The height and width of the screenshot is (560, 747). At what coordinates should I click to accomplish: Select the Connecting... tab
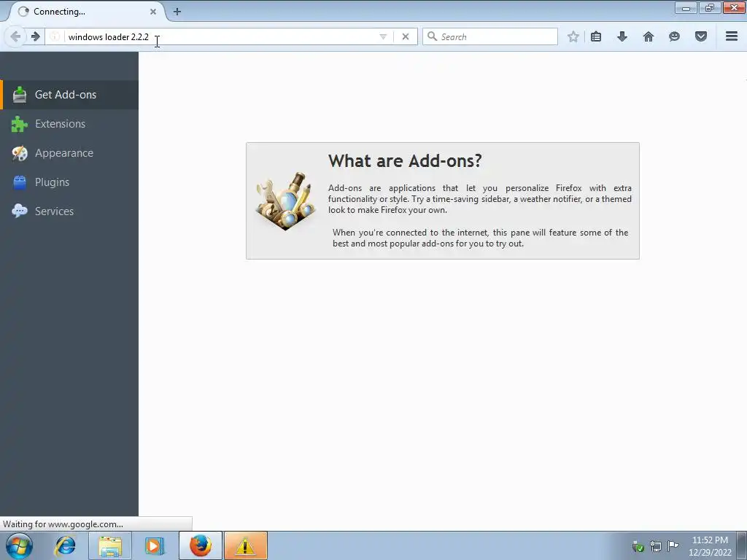coord(87,12)
